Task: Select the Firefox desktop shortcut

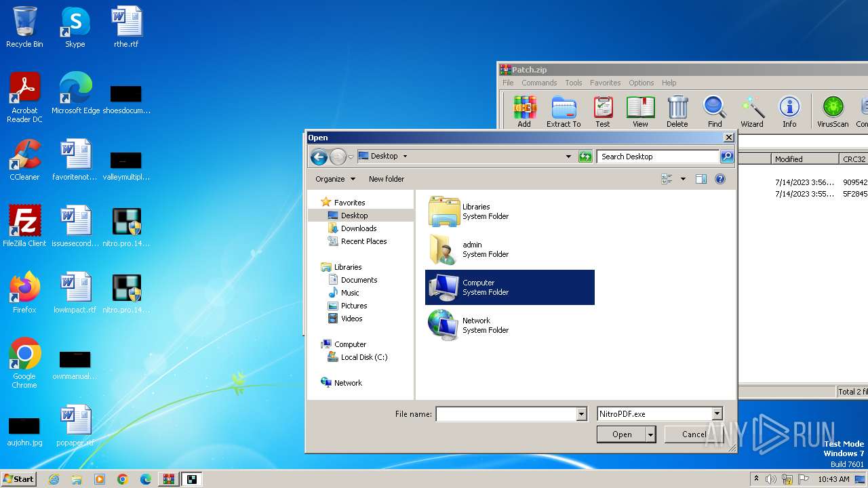Action: (x=24, y=293)
